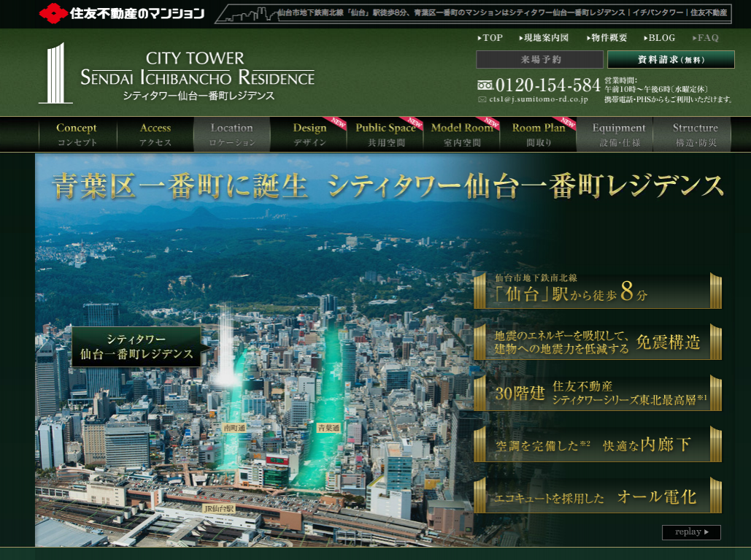751x560 pixels.
Task: Open the Public Space page
Action: point(386,134)
